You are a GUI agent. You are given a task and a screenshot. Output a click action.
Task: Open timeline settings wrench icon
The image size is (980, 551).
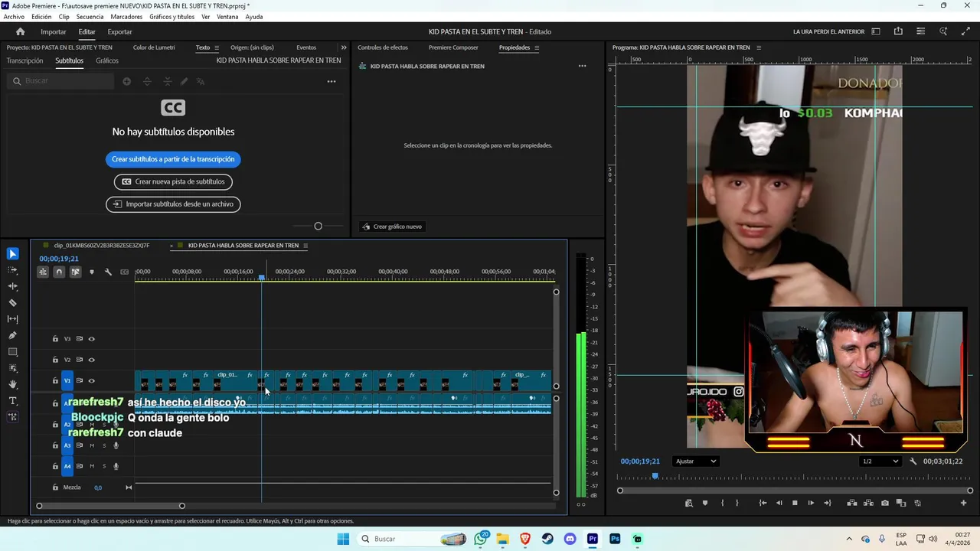tap(108, 272)
